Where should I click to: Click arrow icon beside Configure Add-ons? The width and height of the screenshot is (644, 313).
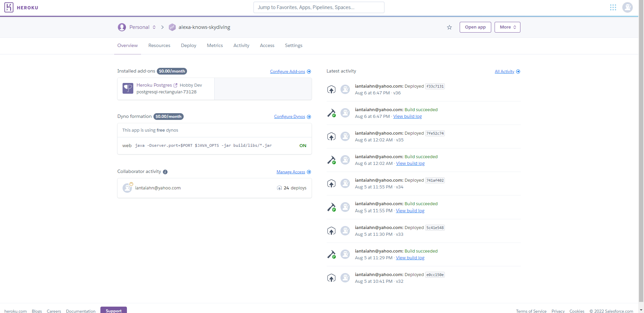tap(309, 72)
